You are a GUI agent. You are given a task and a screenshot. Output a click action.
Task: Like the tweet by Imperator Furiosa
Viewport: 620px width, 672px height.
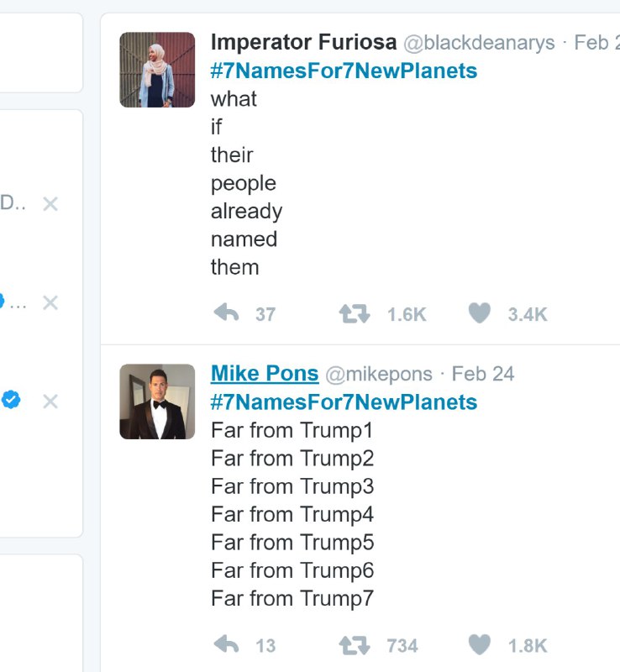[479, 314]
